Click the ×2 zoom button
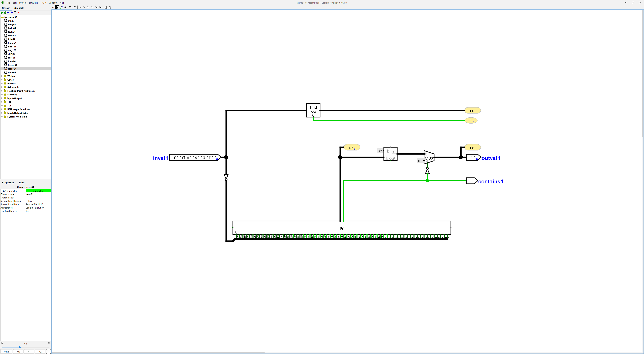 [x=40, y=351]
